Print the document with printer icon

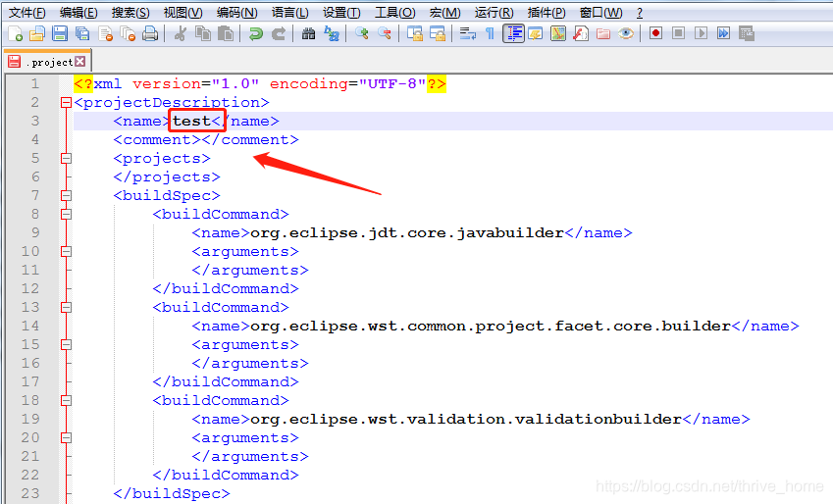(x=150, y=34)
